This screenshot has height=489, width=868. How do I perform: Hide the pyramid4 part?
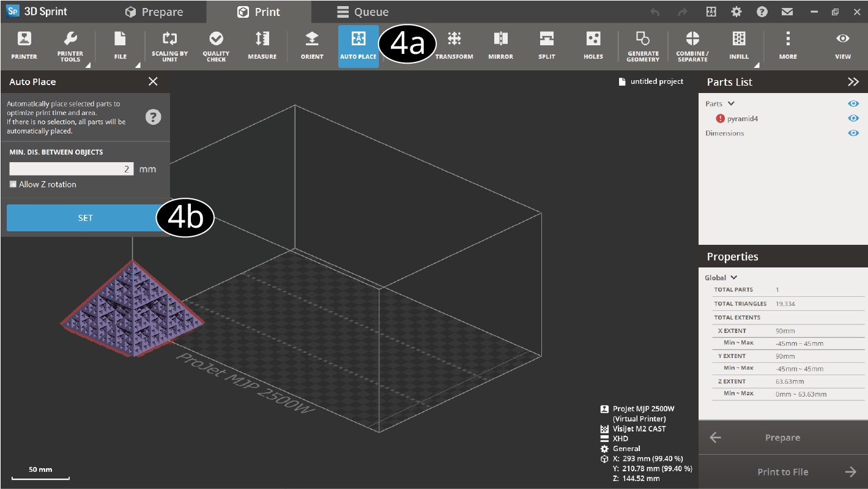pyautogui.click(x=853, y=118)
